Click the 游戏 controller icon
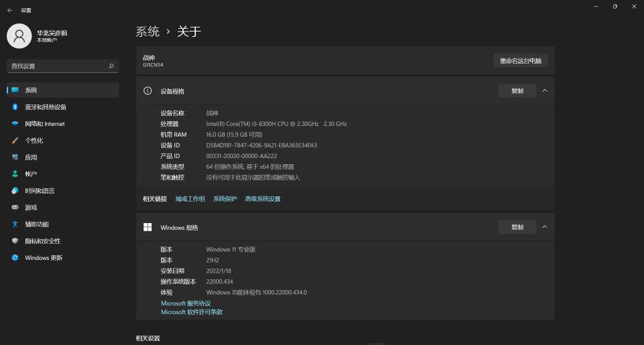 pyautogui.click(x=15, y=207)
